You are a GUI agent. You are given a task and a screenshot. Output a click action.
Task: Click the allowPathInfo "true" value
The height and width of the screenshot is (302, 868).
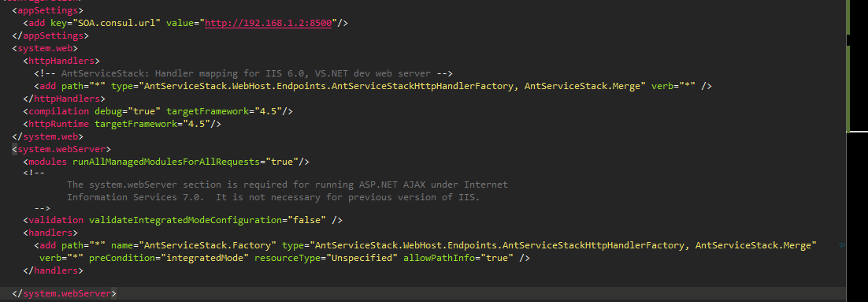coord(497,258)
